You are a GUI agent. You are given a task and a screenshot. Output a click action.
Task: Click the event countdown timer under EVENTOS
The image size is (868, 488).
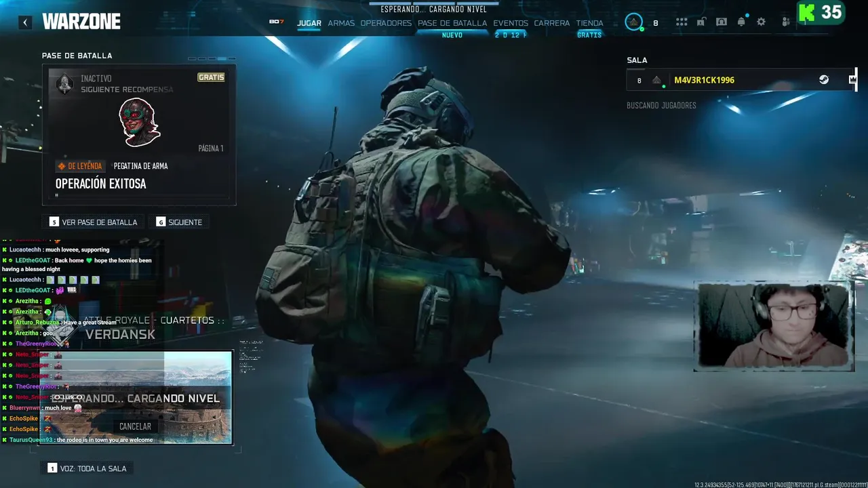pos(511,35)
